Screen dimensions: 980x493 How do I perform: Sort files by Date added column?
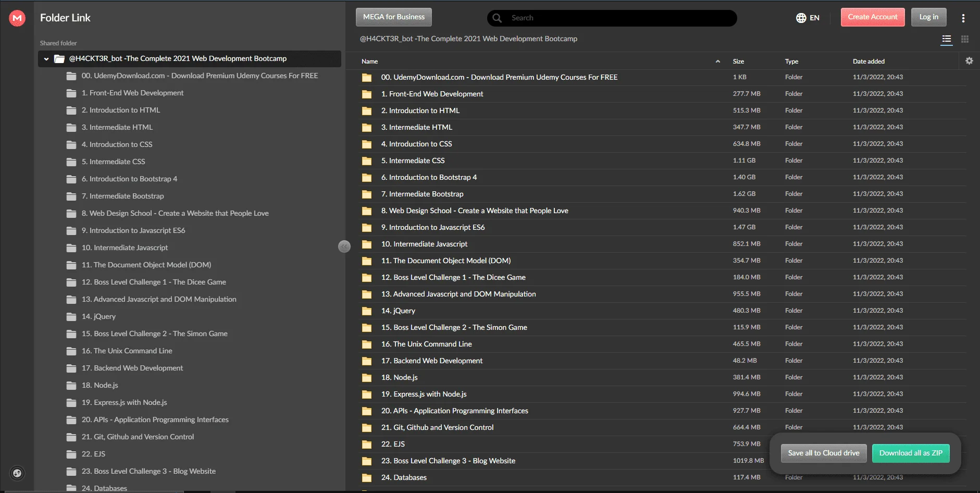click(x=869, y=61)
